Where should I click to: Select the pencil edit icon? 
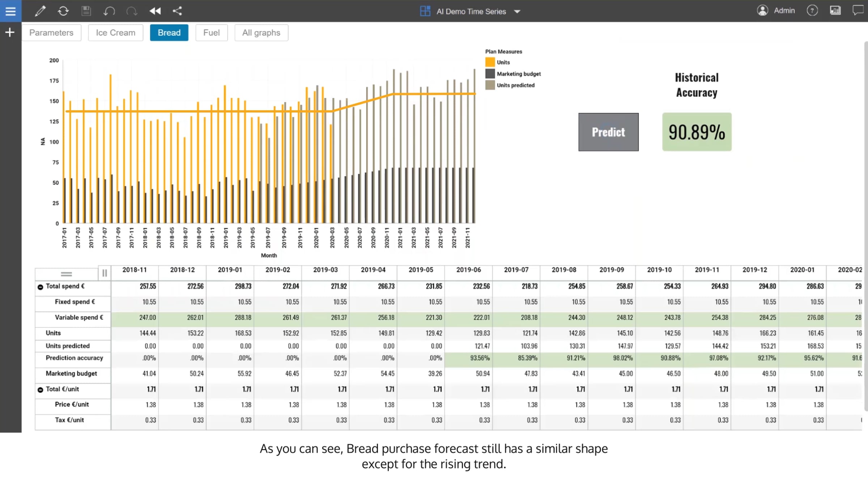40,11
